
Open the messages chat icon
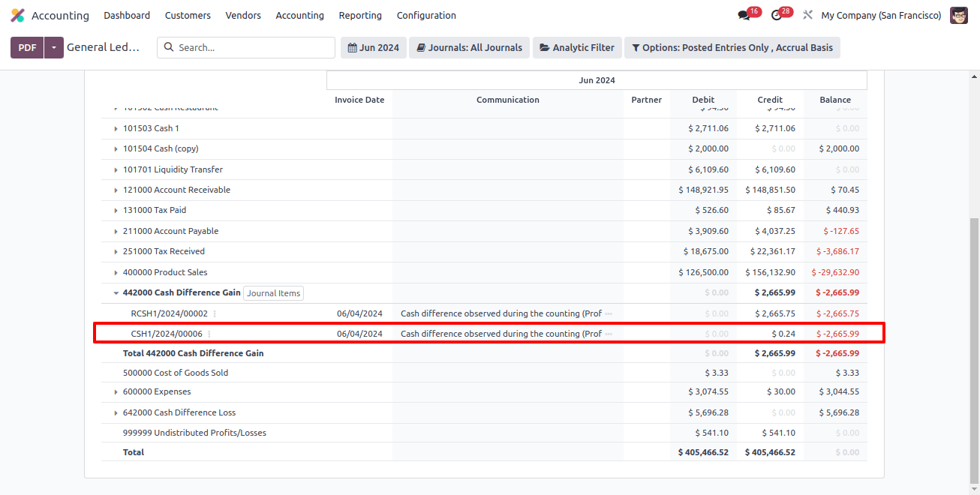click(x=744, y=15)
